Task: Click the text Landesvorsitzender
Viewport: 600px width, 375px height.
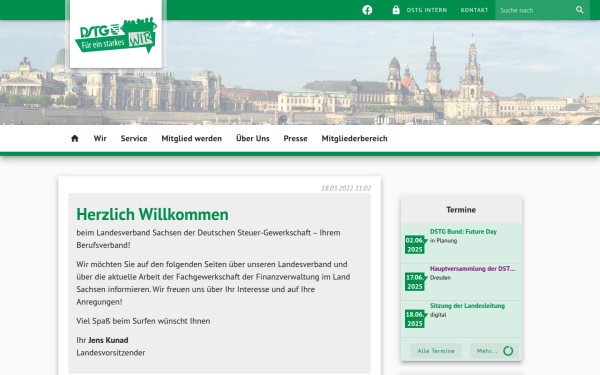Action: click(111, 353)
